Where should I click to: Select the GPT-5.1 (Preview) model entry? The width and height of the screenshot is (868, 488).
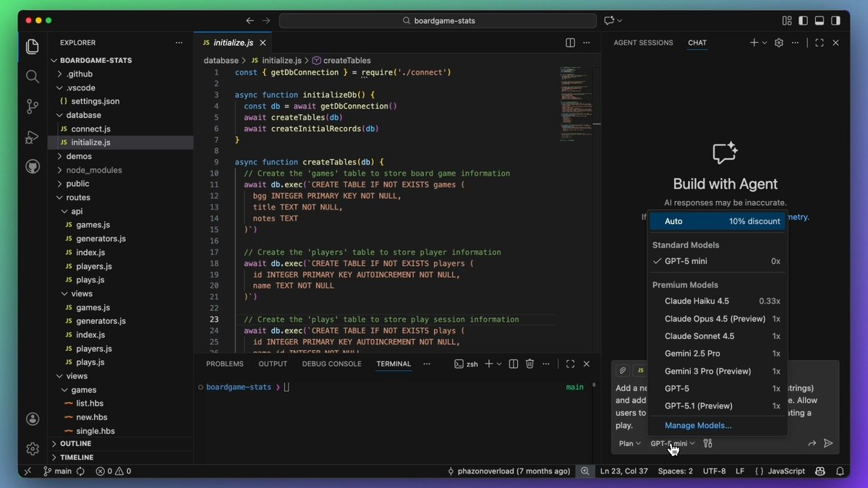(x=717, y=406)
